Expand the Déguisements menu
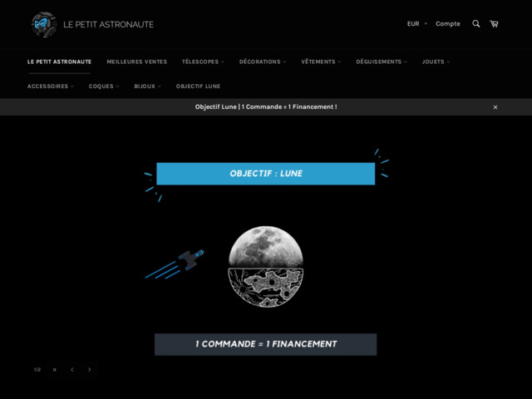 coord(381,62)
